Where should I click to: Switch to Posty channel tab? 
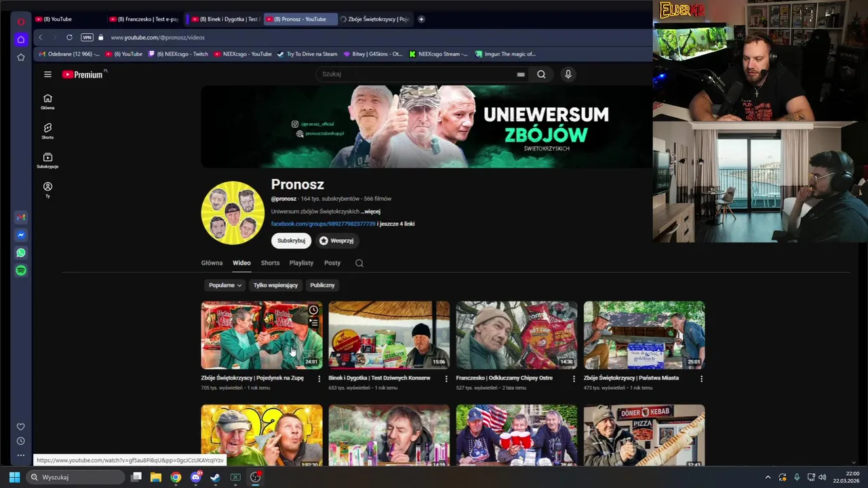pyautogui.click(x=332, y=263)
